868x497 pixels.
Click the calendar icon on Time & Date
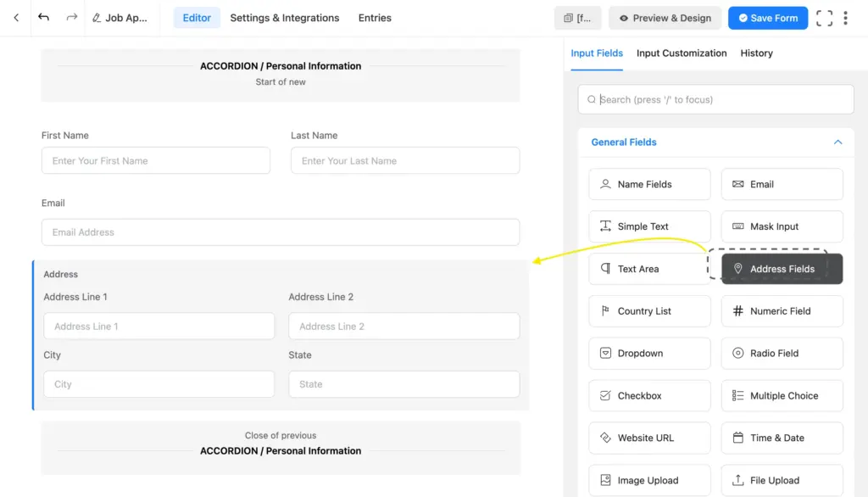[x=739, y=438]
